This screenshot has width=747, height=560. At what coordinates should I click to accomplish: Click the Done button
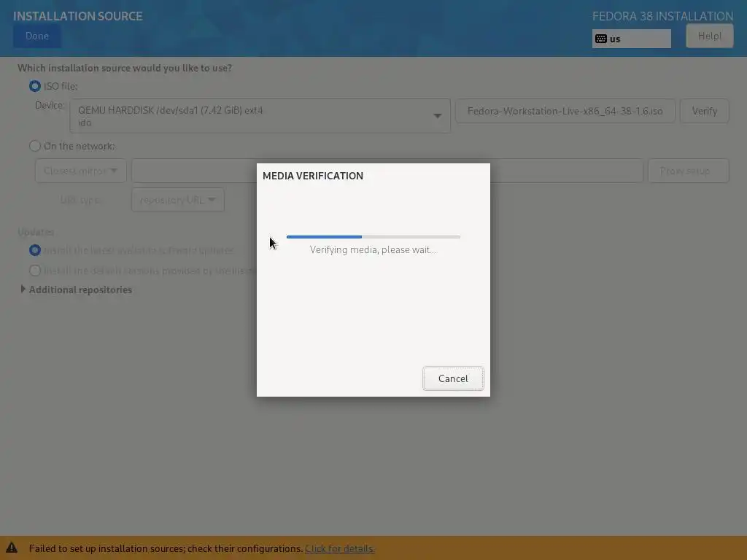[x=37, y=36]
